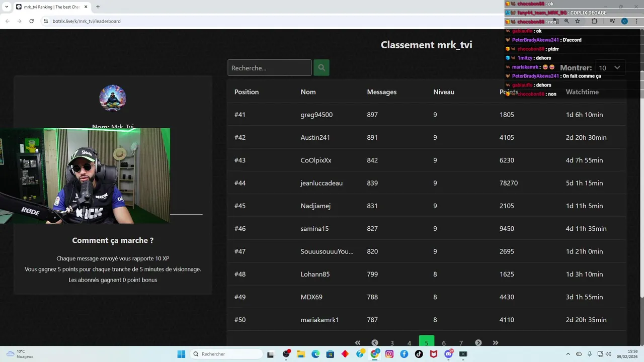Open the Montrer rows-per-page dropdown
The height and width of the screenshot is (362, 644).
(609, 68)
